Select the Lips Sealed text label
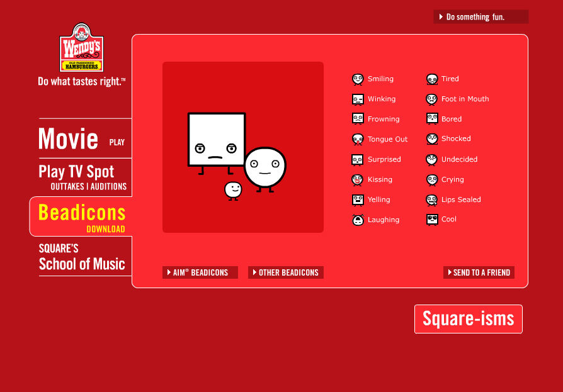This screenshot has width=563, height=392. click(x=461, y=199)
